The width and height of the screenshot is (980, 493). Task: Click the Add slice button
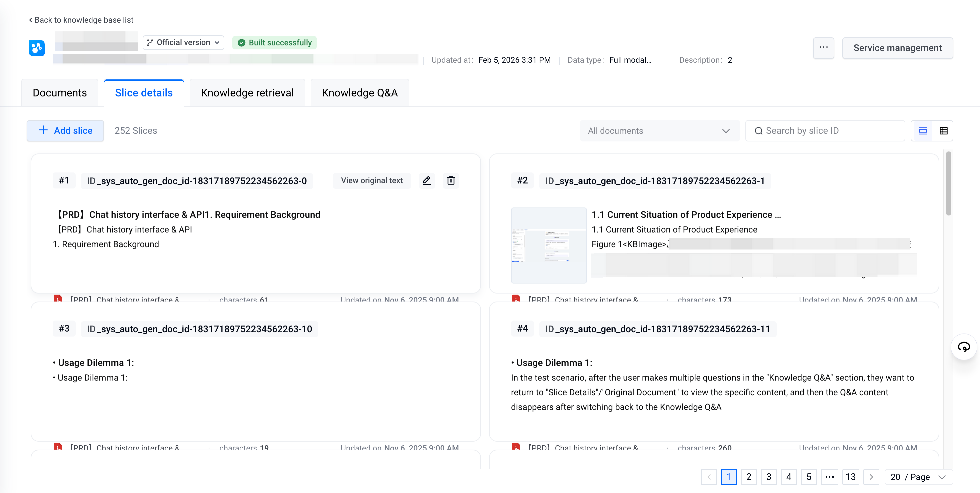pyautogui.click(x=65, y=130)
